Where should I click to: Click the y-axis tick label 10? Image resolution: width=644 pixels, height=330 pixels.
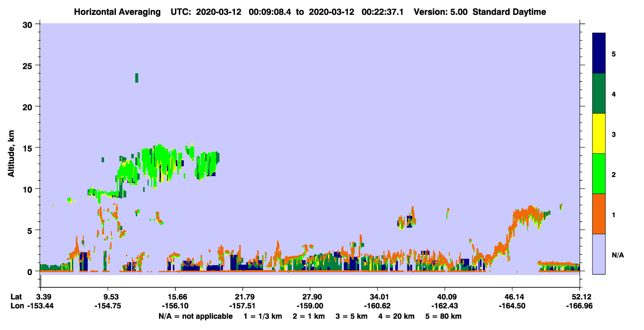point(29,189)
